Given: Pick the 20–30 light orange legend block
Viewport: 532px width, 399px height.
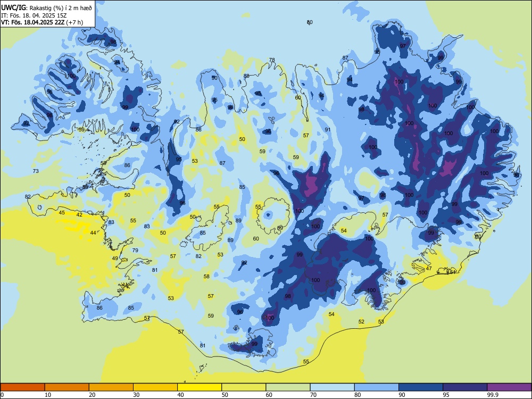Looking at the screenshot, I should [x=111, y=387].
